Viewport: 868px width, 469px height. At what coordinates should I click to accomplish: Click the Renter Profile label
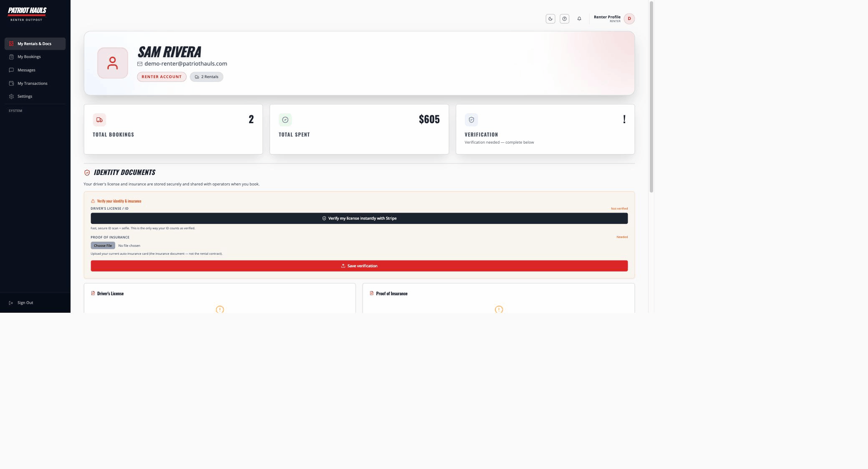(607, 17)
